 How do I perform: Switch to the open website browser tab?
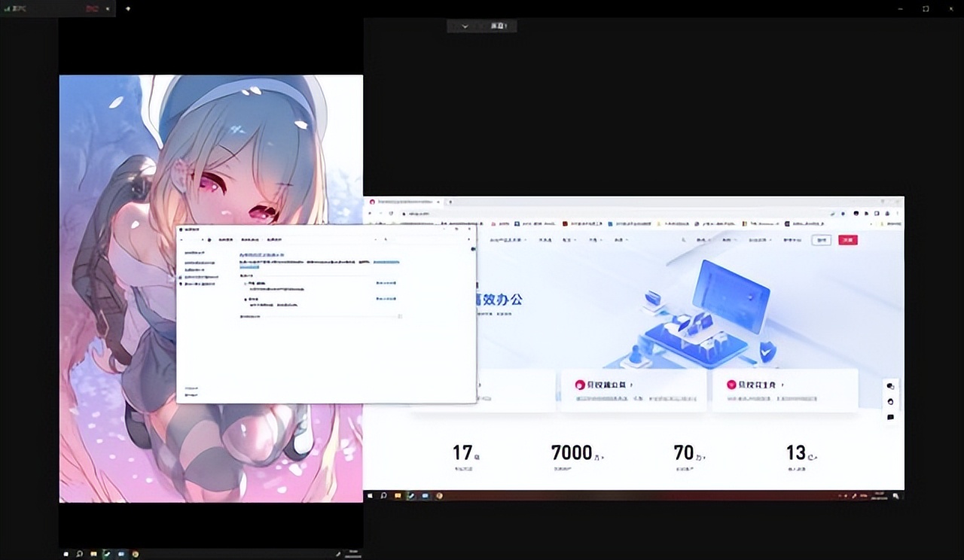[x=403, y=202]
